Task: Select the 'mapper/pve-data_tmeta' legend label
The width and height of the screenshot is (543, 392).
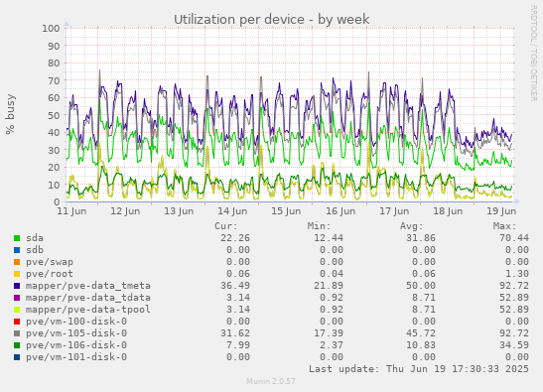Action: (x=88, y=286)
